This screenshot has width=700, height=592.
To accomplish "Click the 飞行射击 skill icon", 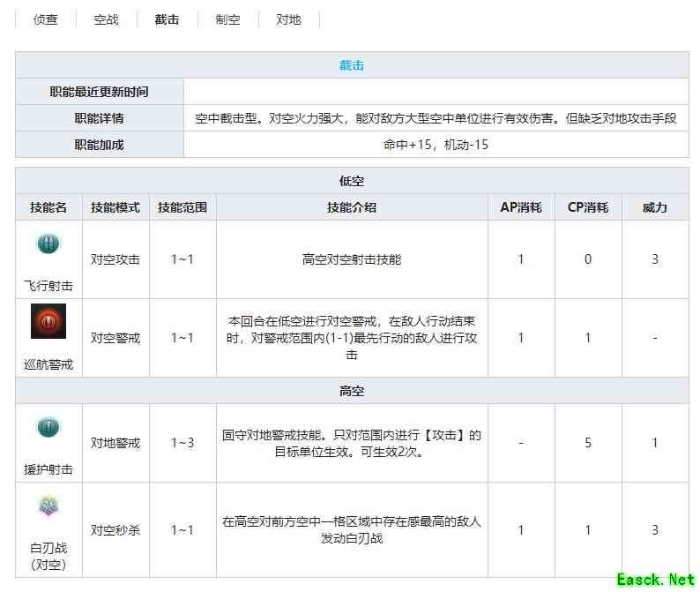I will pyautogui.click(x=48, y=244).
